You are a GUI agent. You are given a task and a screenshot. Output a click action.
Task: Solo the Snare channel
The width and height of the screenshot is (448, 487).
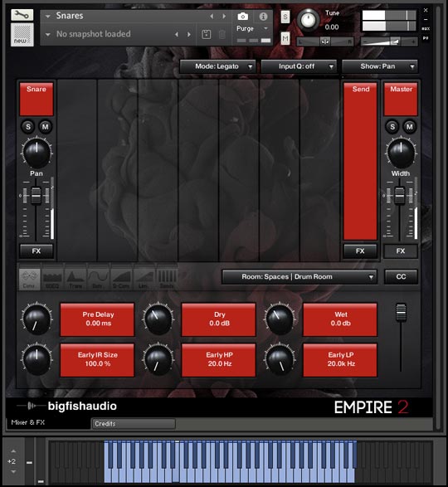(28, 127)
